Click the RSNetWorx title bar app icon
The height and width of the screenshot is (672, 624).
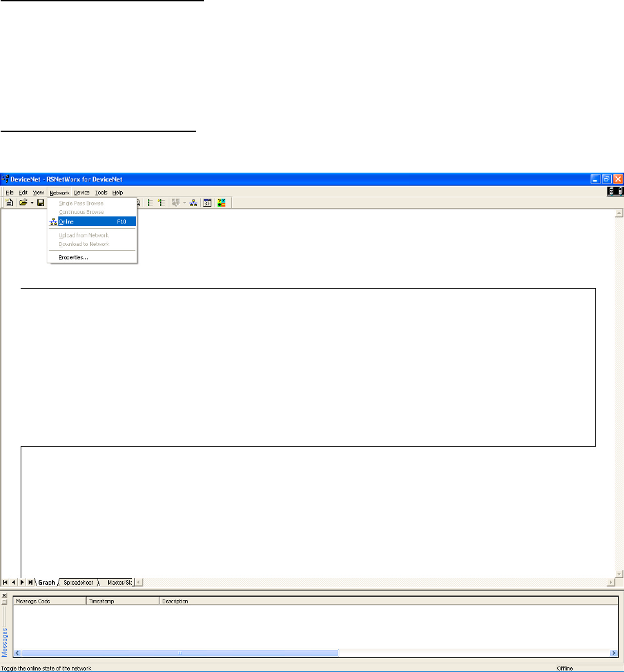[x=5, y=179]
